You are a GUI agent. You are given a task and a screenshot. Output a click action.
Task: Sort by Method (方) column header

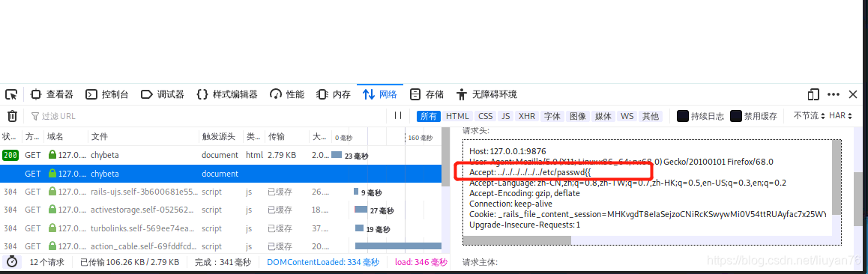point(33,137)
